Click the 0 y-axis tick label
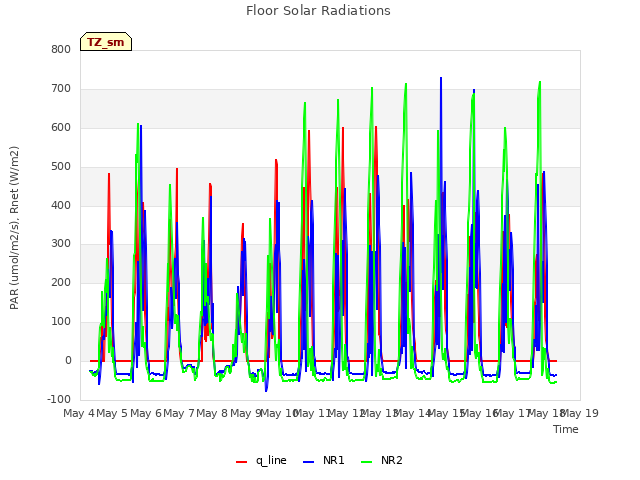This screenshot has width=640, height=480. point(68,360)
